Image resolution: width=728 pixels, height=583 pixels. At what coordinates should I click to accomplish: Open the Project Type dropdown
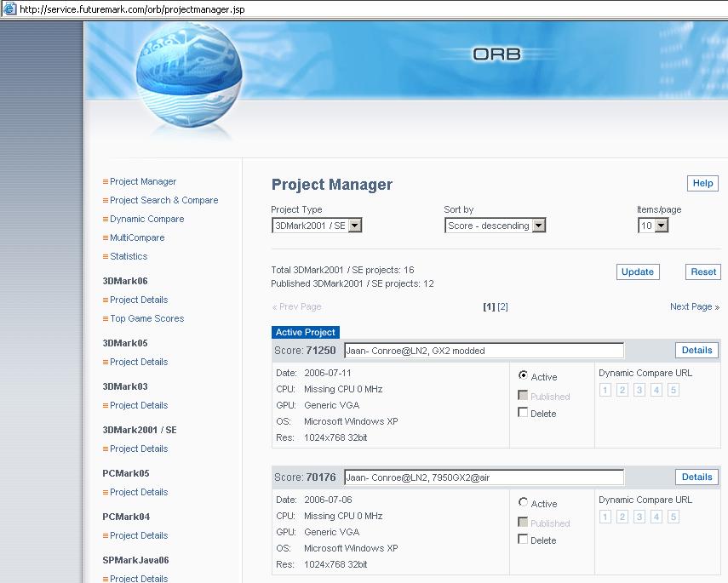tap(317, 226)
